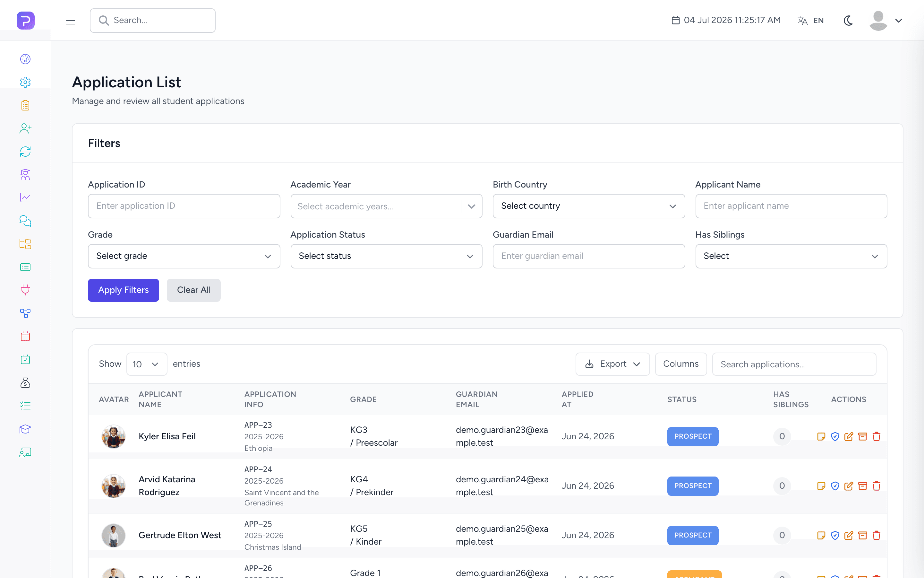924x578 pixels.
Task: Open the Export dropdown button
Action: [x=612, y=364]
